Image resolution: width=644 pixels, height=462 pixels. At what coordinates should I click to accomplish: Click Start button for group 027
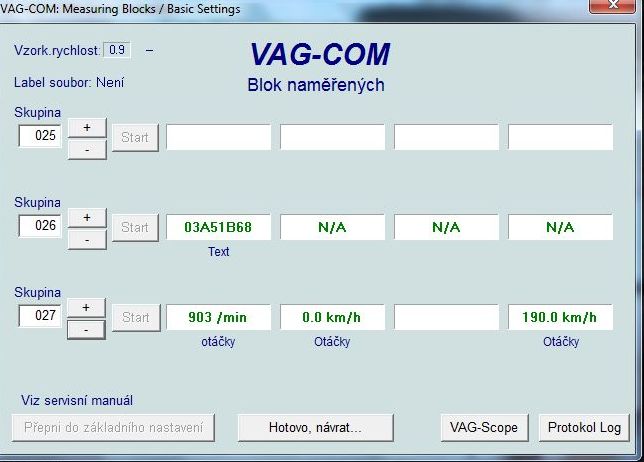coord(136,317)
